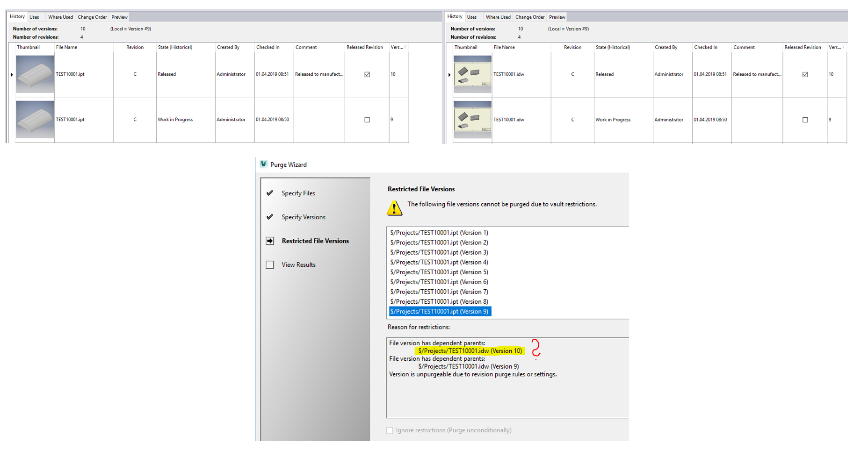The image size is (868, 450).
Task: Uncheck Released Revision for the Released TEST10001.ipt row
Action: pyautogui.click(x=367, y=74)
